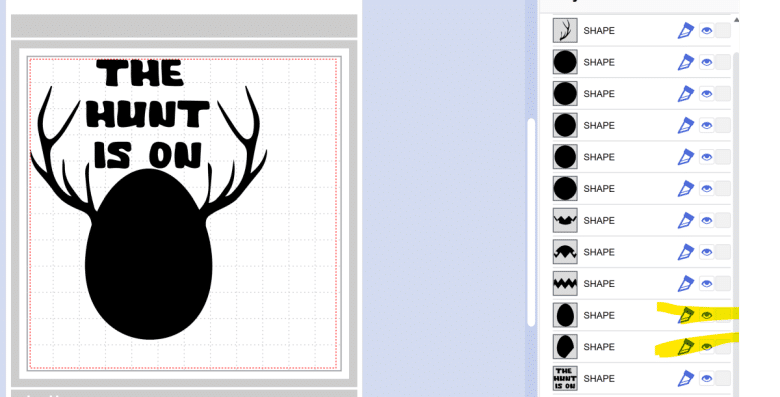Screen dimensions: 780x397
Task: Click pen icon on bowl-shaped zigzag layer
Action: pyautogui.click(x=685, y=220)
